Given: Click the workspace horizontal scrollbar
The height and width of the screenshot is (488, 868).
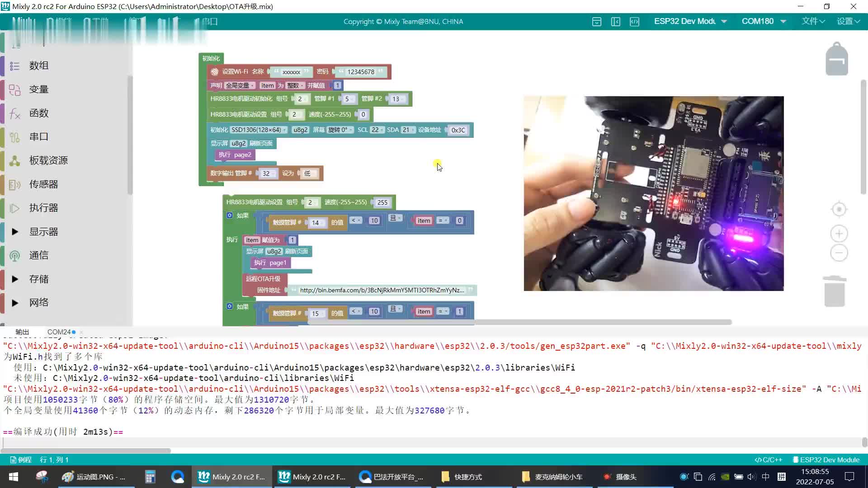Looking at the screenshot, I should [519, 322].
